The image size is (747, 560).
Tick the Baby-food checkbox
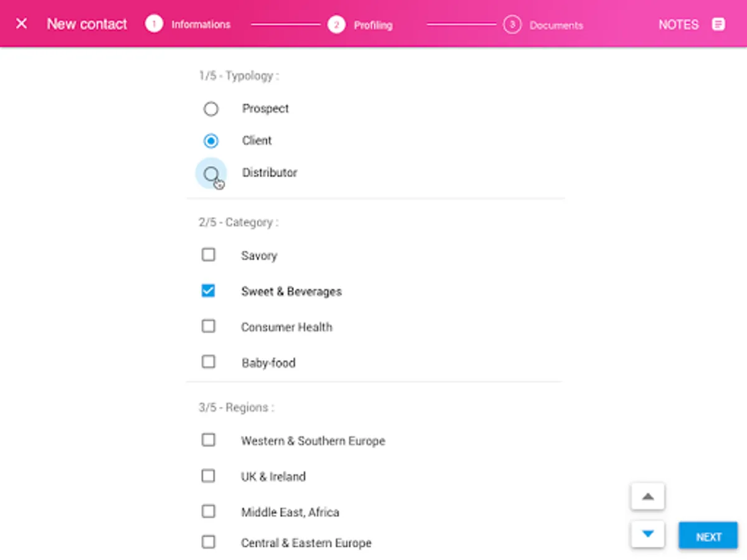pyautogui.click(x=209, y=362)
